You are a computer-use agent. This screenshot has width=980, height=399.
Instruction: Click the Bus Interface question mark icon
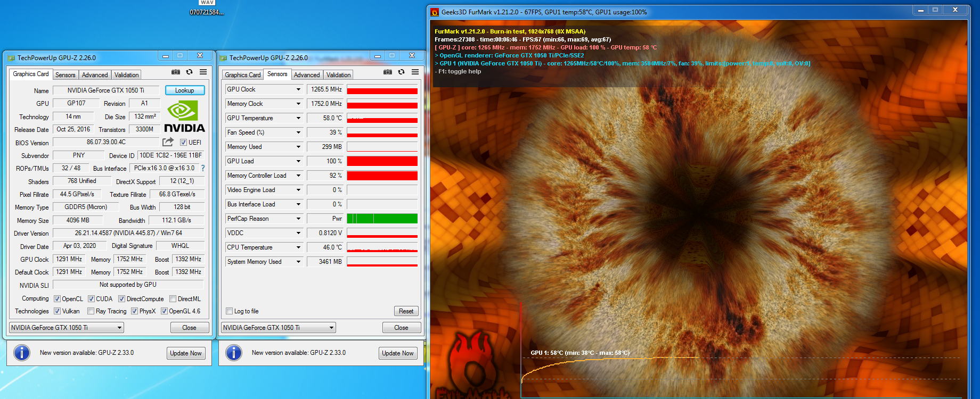202,168
